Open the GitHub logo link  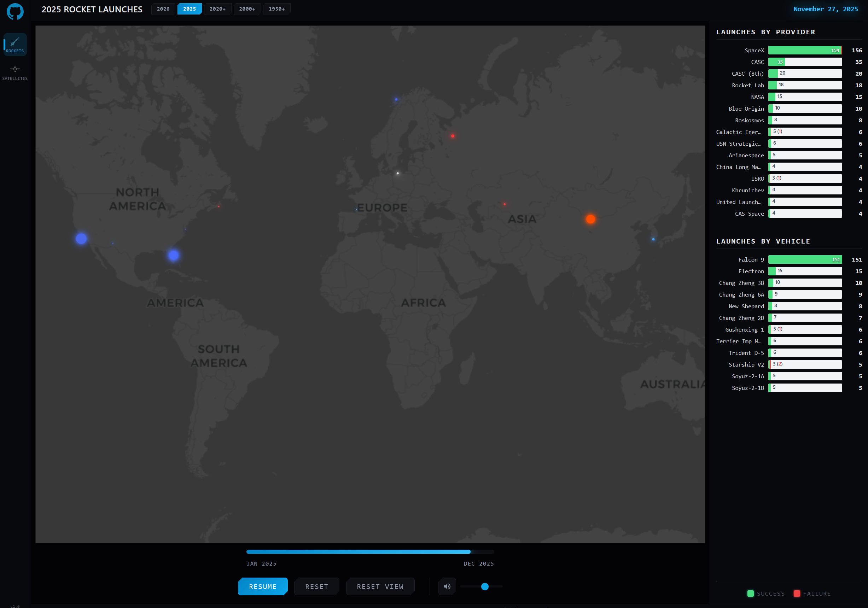[x=15, y=11]
